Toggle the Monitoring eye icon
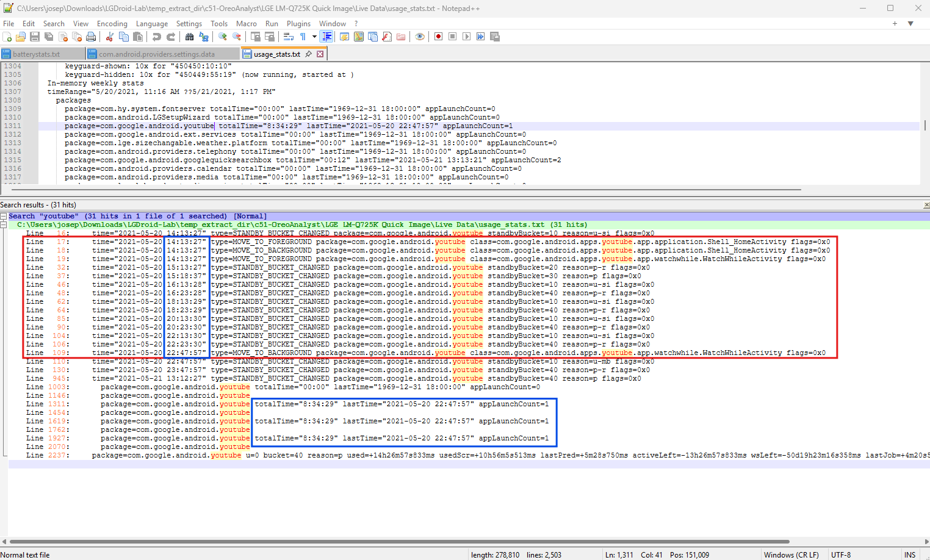The image size is (930, 560). click(x=420, y=37)
